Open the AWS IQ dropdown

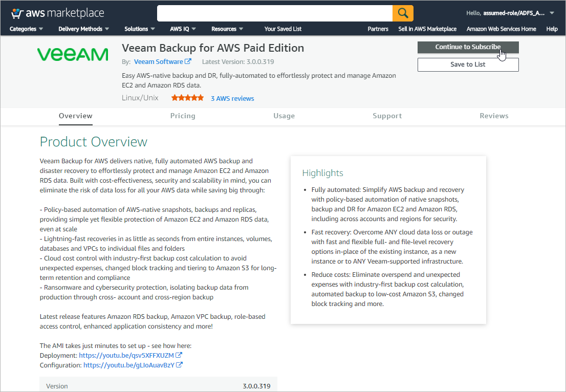[x=183, y=29]
